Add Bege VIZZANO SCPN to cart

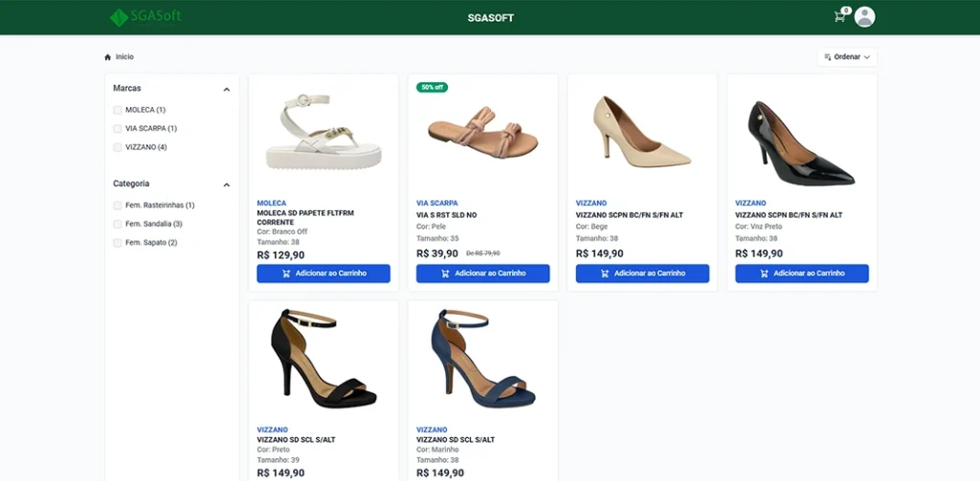pyautogui.click(x=642, y=273)
